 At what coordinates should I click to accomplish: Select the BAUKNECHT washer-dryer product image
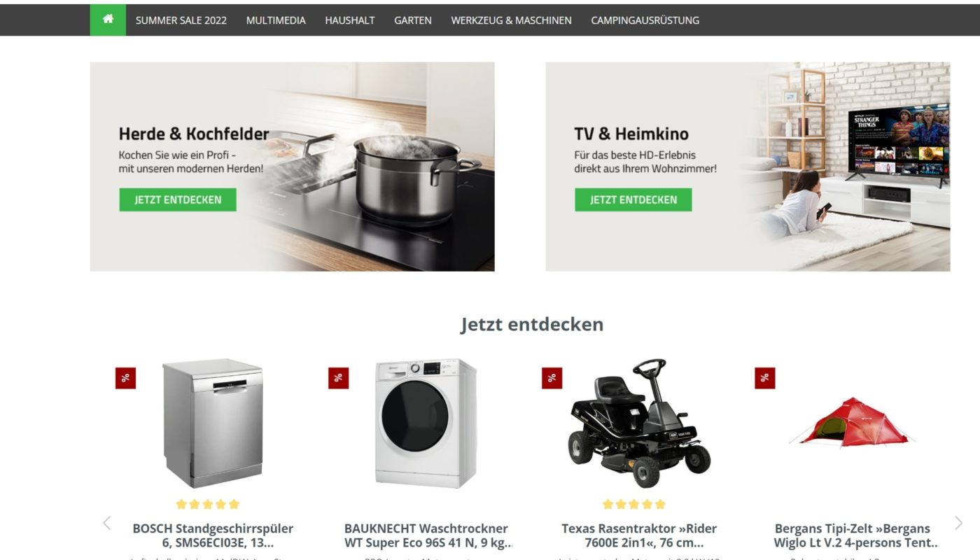click(426, 423)
